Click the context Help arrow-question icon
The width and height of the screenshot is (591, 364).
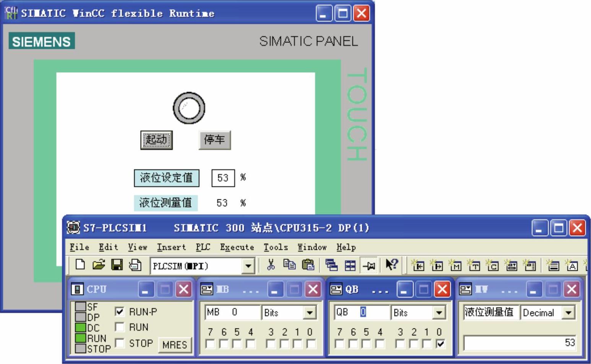click(391, 265)
